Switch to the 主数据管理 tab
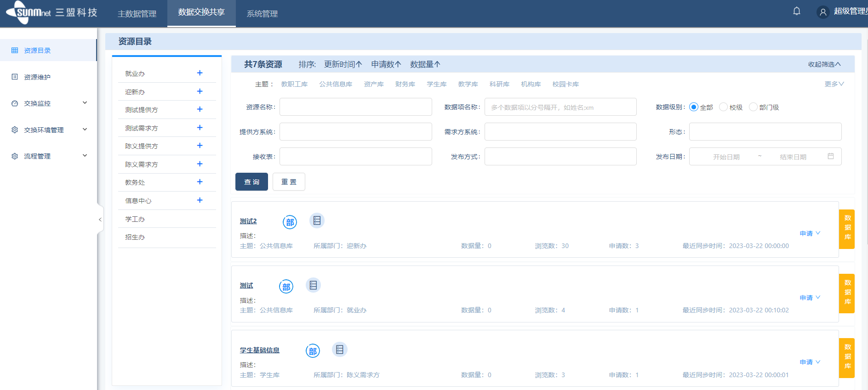This screenshot has height=390, width=868. coord(137,14)
